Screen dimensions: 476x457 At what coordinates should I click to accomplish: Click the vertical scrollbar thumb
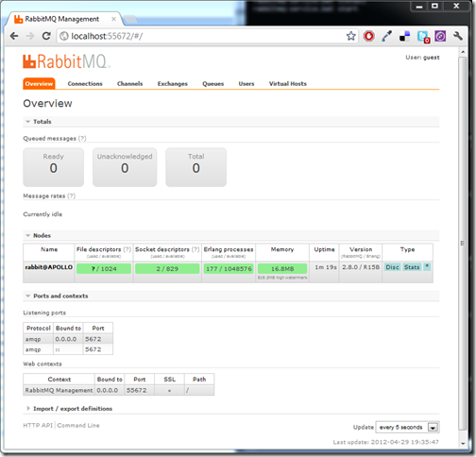tap(462, 243)
